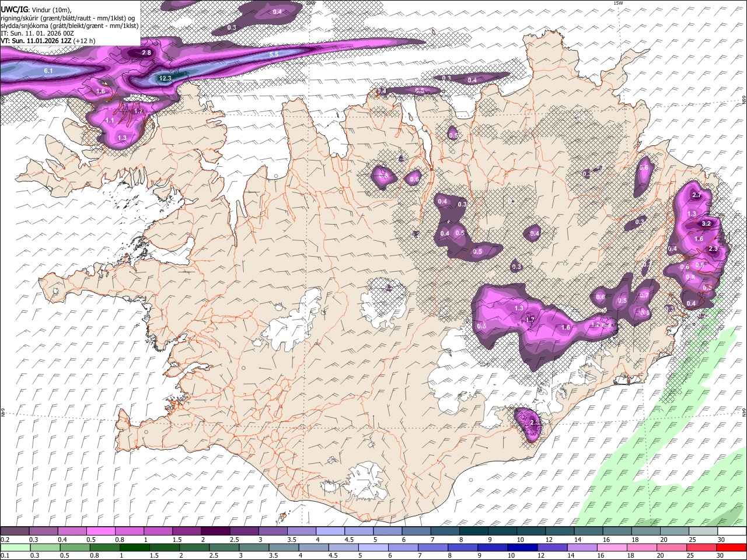Click the "slydda/snjókoma" legend description line
The width and height of the screenshot is (747, 560).
(x=69, y=26)
